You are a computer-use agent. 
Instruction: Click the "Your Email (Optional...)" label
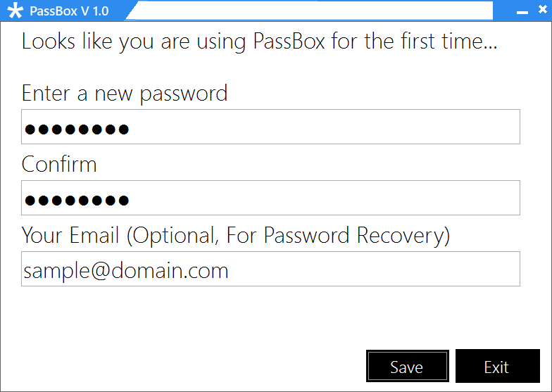235,235
